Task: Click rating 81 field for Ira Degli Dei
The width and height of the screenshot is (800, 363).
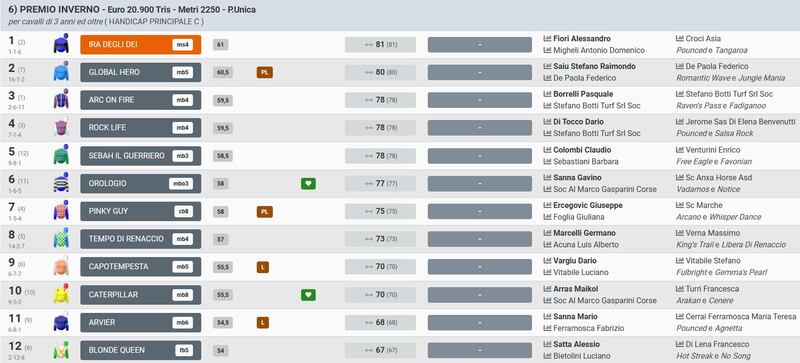Action: 381,44
